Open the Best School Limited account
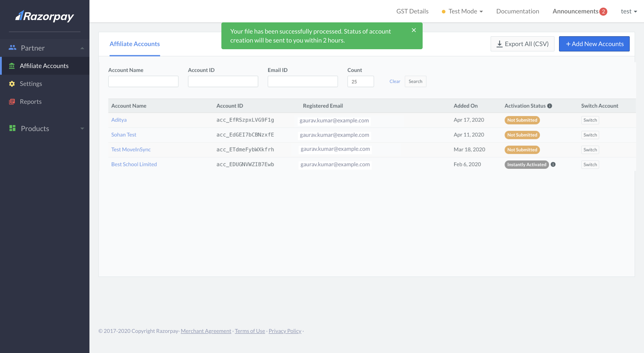The width and height of the screenshot is (644, 353). tap(134, 164)
